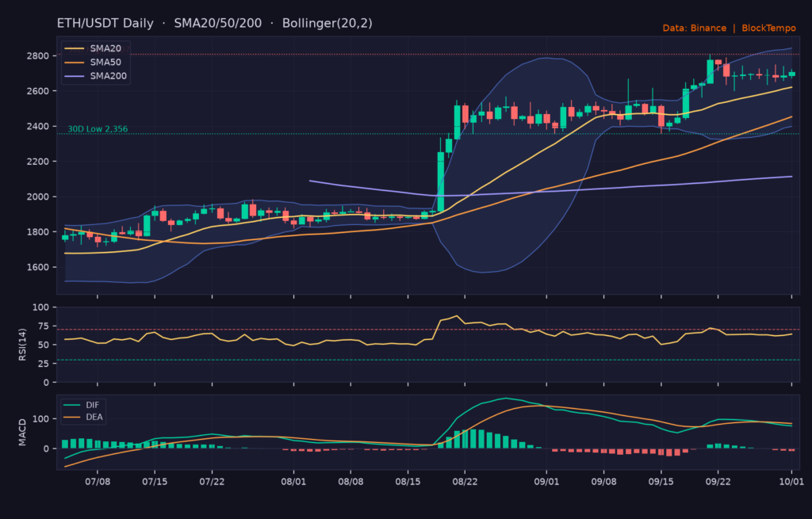Click the "Data: Binance" source text
812x519 pixels.
(x=695, y=28)
